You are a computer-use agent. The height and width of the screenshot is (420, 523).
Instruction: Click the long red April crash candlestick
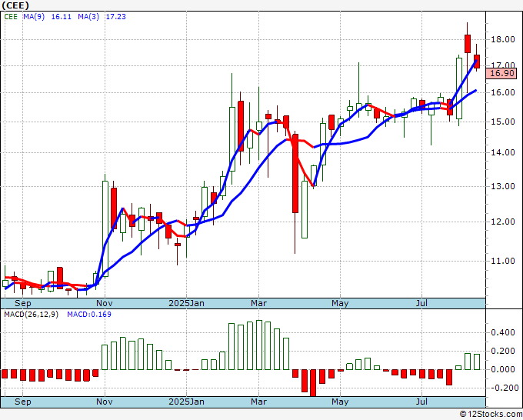point(295,173)
